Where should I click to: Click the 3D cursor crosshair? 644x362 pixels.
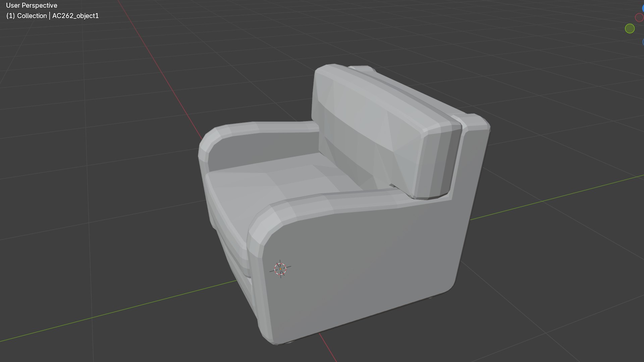pyautogui.click(x=280, y=269)
